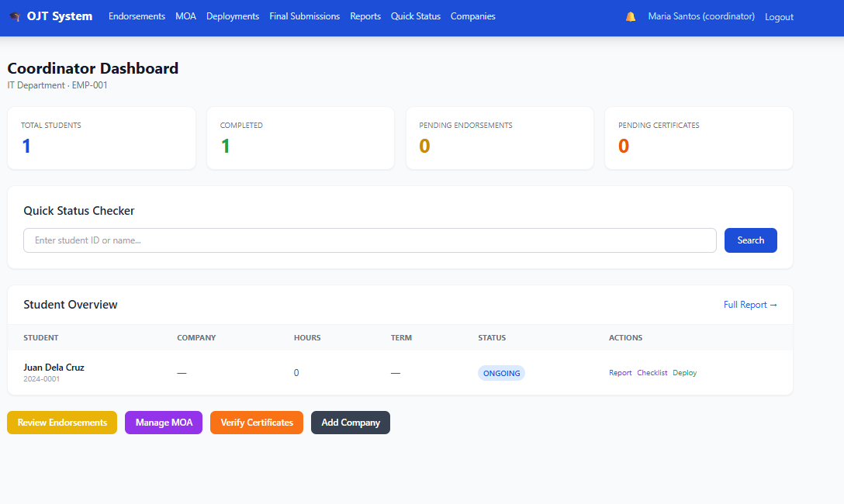The height and width of the screenshot is (504, 844).
Task: Click Deploy for Juan Dela Cruz
Action: [x=685, y=373]
